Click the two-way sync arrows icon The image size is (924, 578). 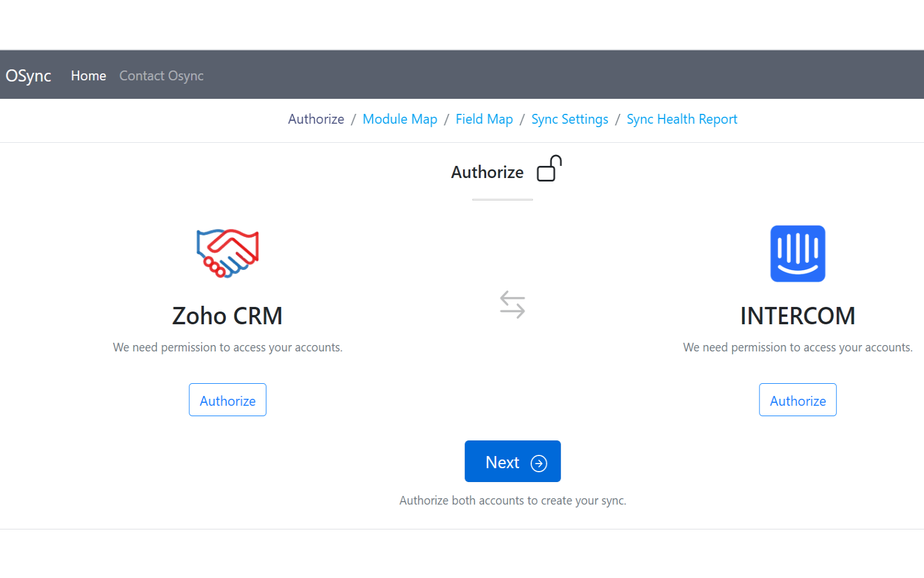(x=513, y=305)
